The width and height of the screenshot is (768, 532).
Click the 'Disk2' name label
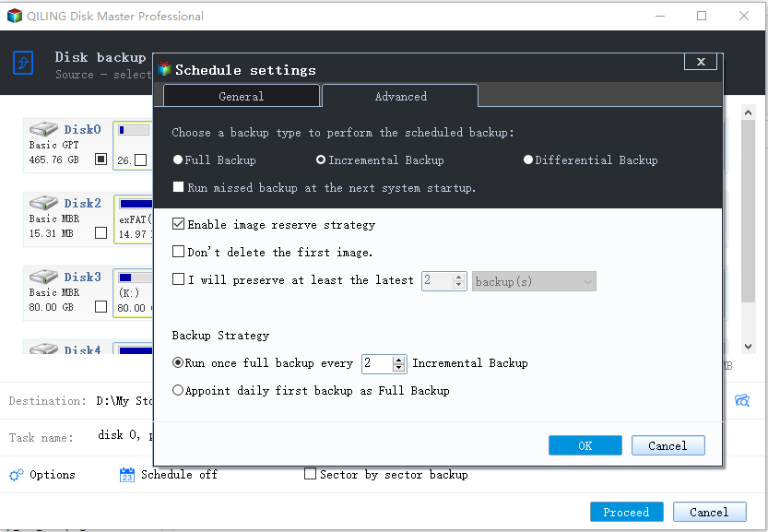tap(82, 203)
